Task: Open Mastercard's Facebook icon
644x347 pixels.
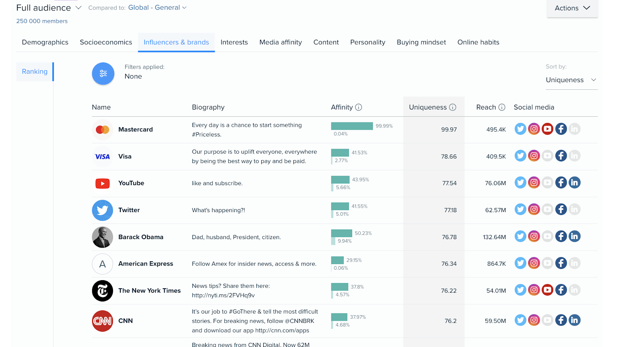Action: [561, 129]
